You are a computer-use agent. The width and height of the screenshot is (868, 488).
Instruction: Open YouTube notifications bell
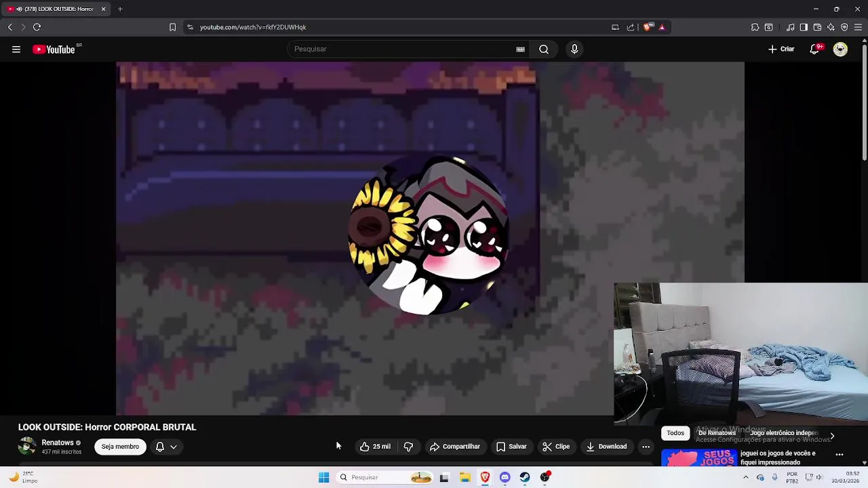815,49
